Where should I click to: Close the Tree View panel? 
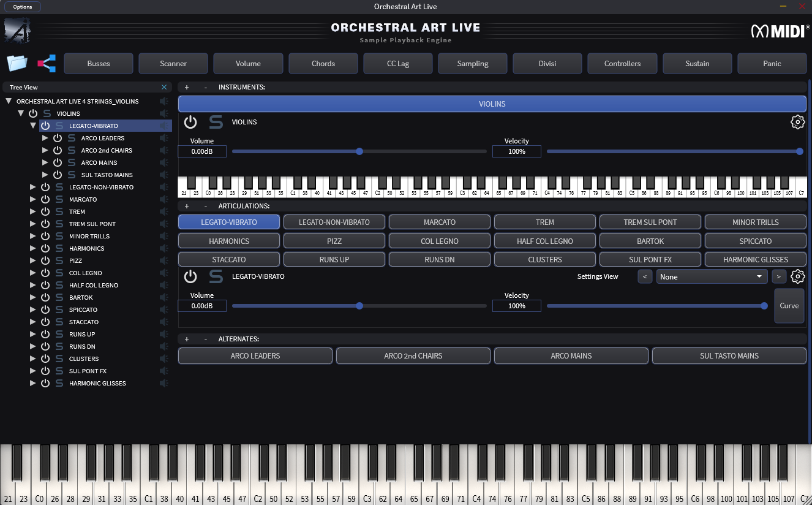click(x=164, y=88)
